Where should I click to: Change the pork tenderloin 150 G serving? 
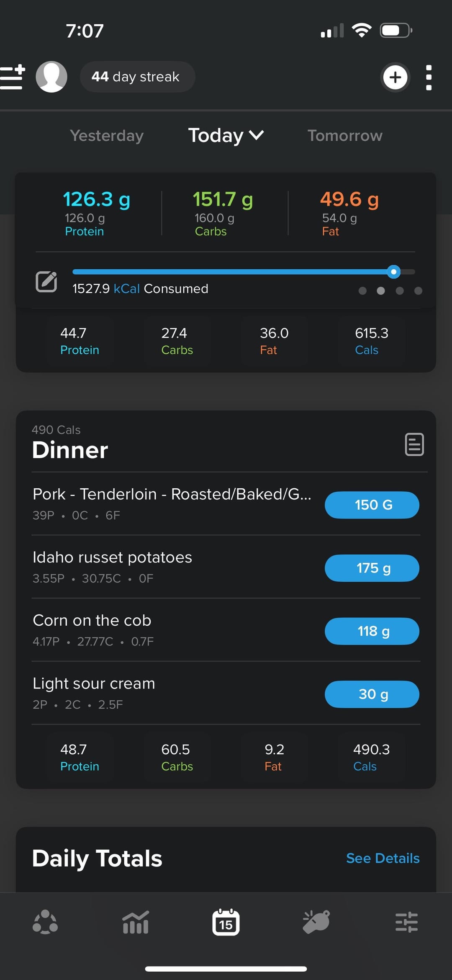coord(372,505)
